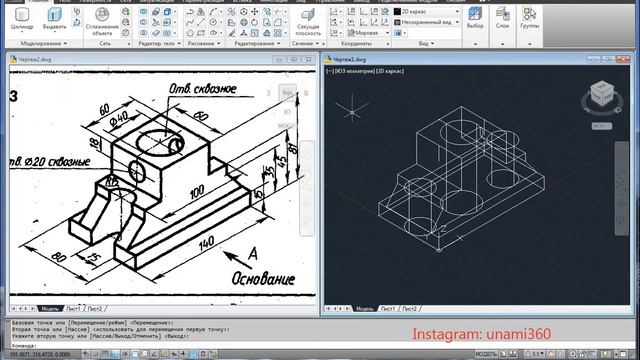This screenshot has width=640, height=360.
Task: Select the Line tool in Рисование
Action: [x=201, y=22]
